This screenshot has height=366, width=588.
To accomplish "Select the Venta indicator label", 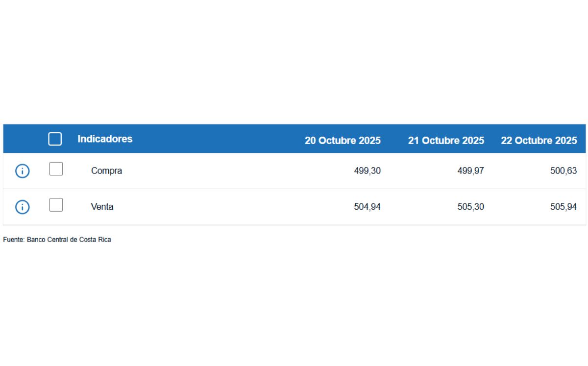I will point(102,207).
